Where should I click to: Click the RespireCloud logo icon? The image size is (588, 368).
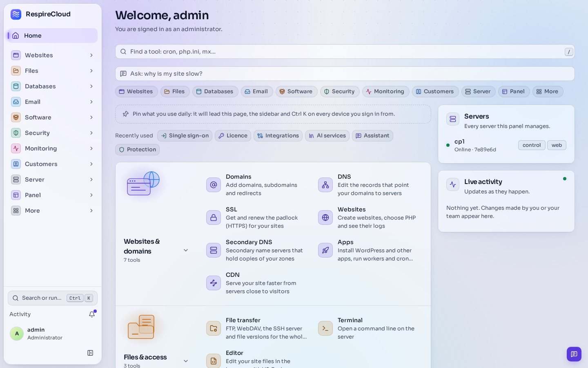coord(16,14)
